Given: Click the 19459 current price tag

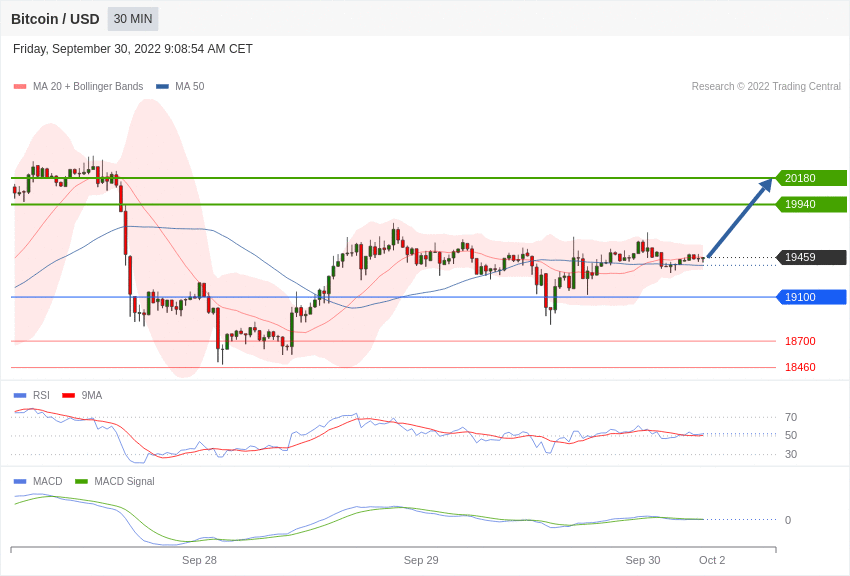Looking at the screenshot, I should coord(811,257).
